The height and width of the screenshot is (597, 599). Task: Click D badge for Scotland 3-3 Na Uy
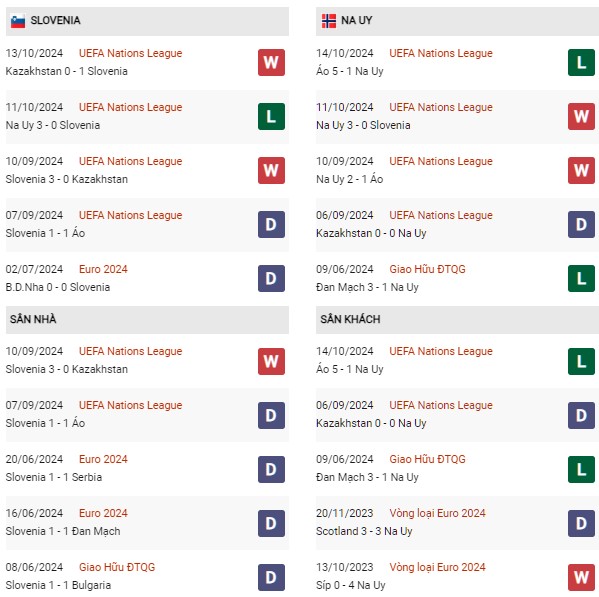click(581, 523)
